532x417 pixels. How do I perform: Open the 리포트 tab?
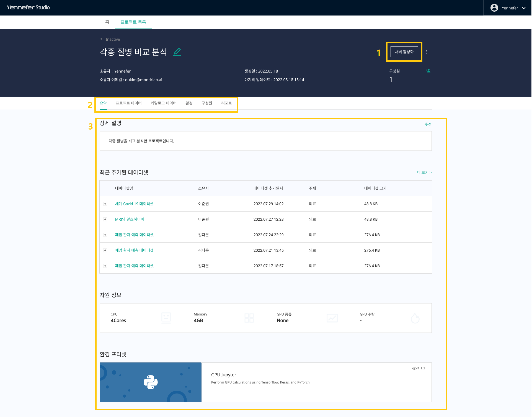point(226,103)
